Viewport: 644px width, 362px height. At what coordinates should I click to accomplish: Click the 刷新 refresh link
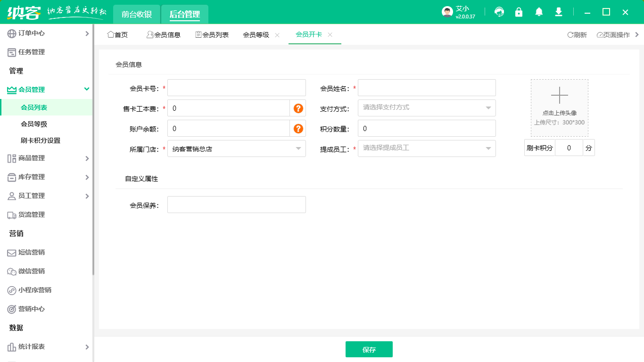[577, 34]
